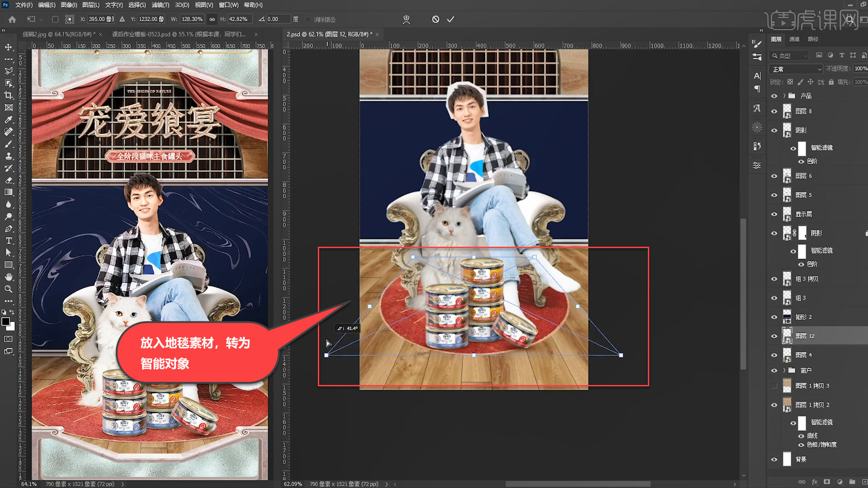This screenshot has height=488, width=868.
Task: Click the foreground color swatch
Action: tap(5, 321)
